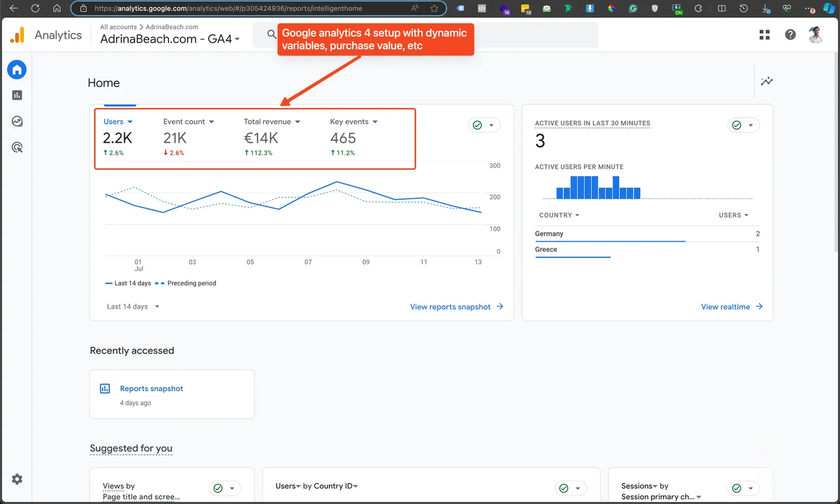Click View reports snapshot
This screenshot has width=840, height=504.
pos(450,307)
